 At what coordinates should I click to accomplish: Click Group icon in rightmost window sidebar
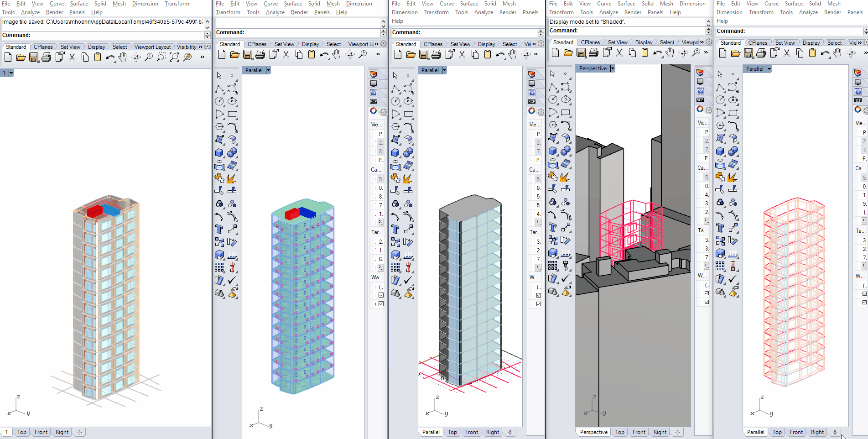coord(720,202)
